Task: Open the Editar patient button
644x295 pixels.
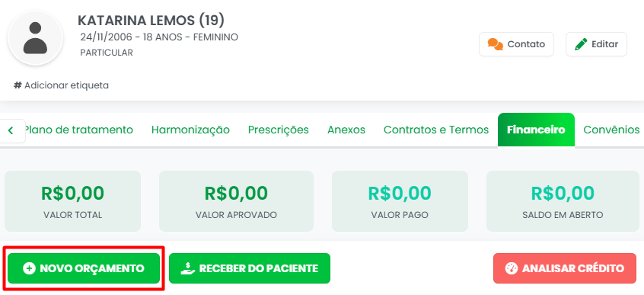Action: pyautogui.click(x=596, y=44)
